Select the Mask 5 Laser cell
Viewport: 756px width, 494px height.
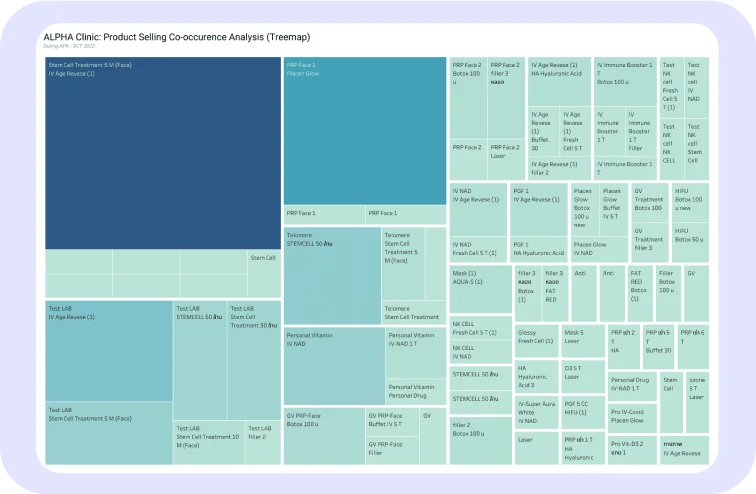tap(583, 341)
